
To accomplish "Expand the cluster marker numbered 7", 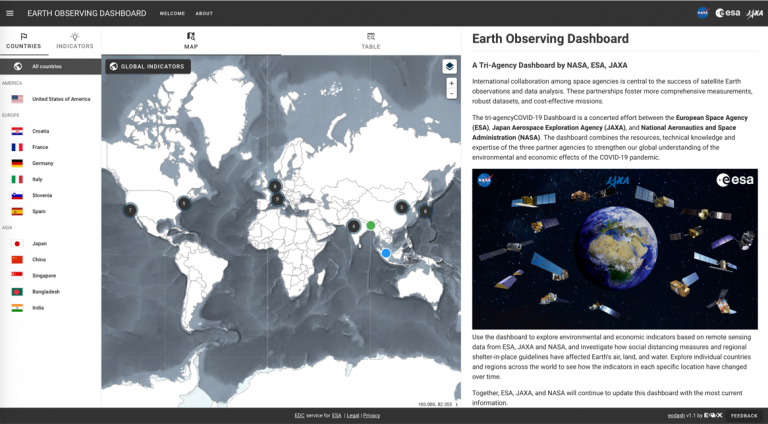I will 130,210.
